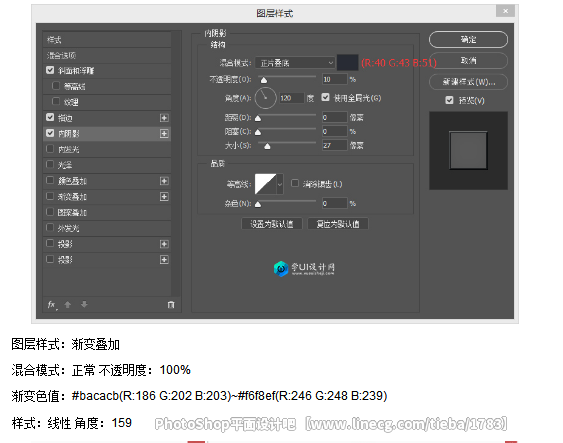
Task: Open the 混合模式 正片叠底 dropdown
Action: (295, 63)
